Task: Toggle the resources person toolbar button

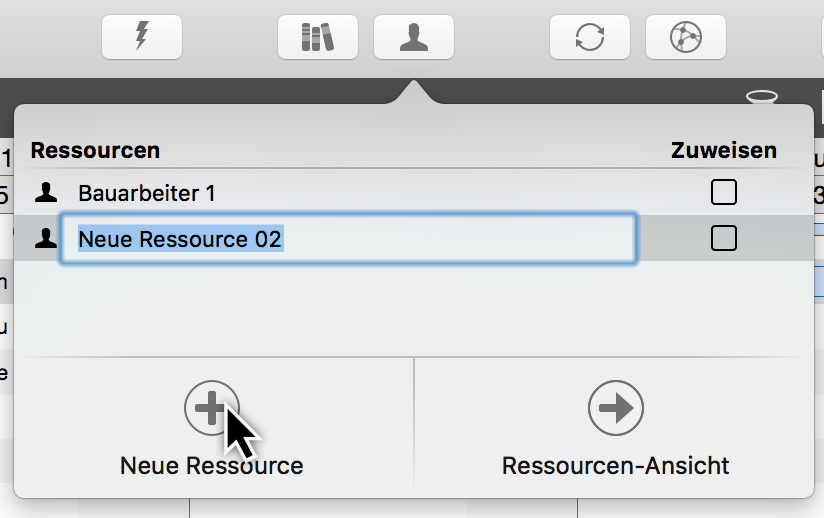Action: [x=413, y=38]
